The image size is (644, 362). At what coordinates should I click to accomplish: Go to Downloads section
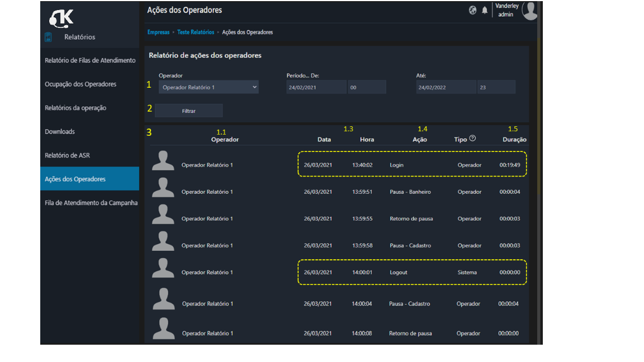pyautogui.click(x=60, y=132)
